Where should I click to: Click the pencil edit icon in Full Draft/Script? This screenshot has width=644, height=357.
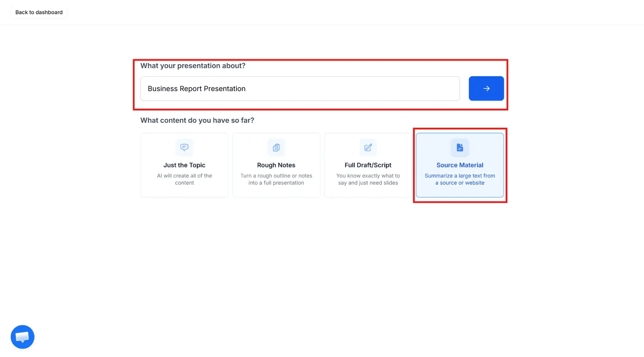[x=368, y=147]
